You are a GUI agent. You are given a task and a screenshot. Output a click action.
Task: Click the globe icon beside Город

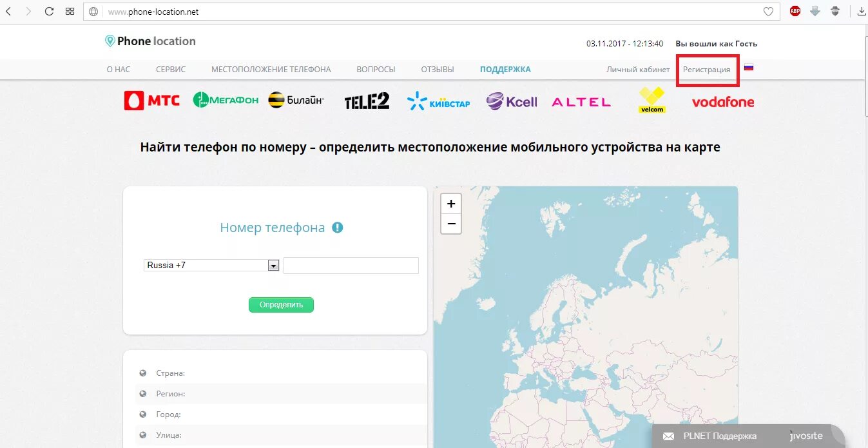tap(143, 414)
